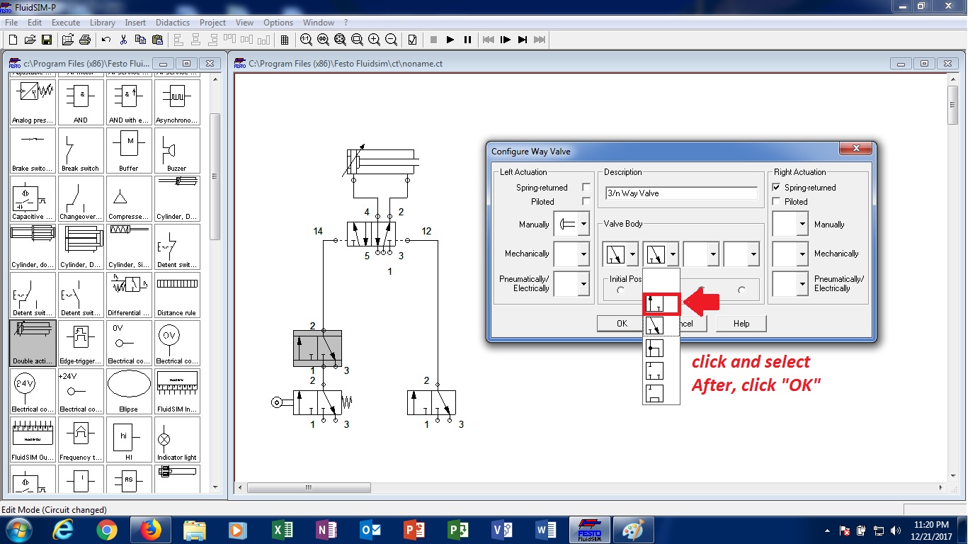Open the Options menu
This screenshot has height=544, width=980.
coord(278,23)
